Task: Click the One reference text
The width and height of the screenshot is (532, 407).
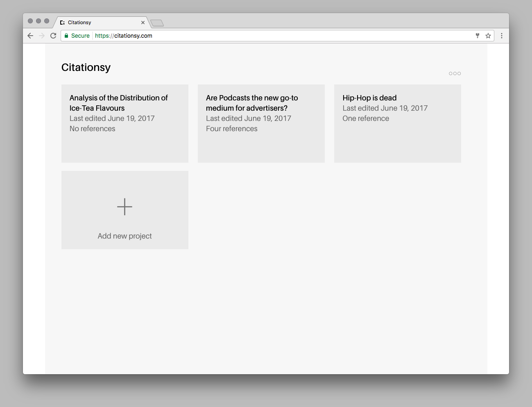Action: [x=366, y=118]
